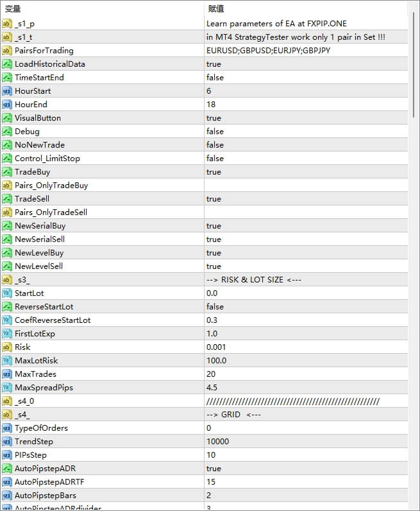Select the TypeOfOrders variable name
The image size is (420, 511).
point(41,428)
